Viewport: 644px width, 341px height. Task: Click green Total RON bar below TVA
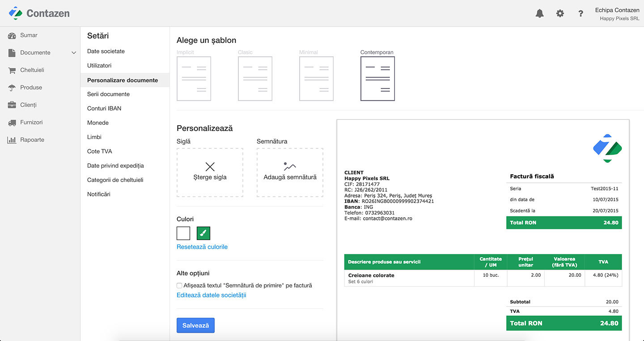pyautogui.click(x=564, y=323)
